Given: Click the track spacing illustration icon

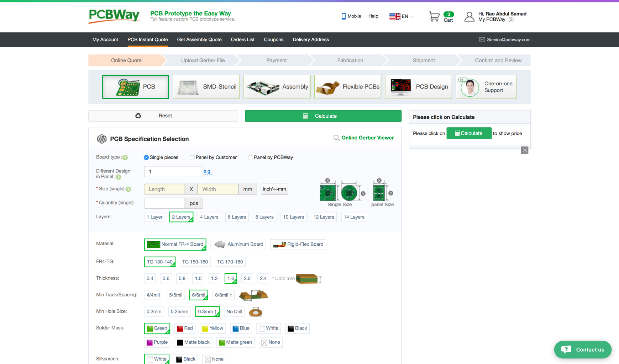Looking at the screenshot, I should pyautogui.click(x=253, y=295).
